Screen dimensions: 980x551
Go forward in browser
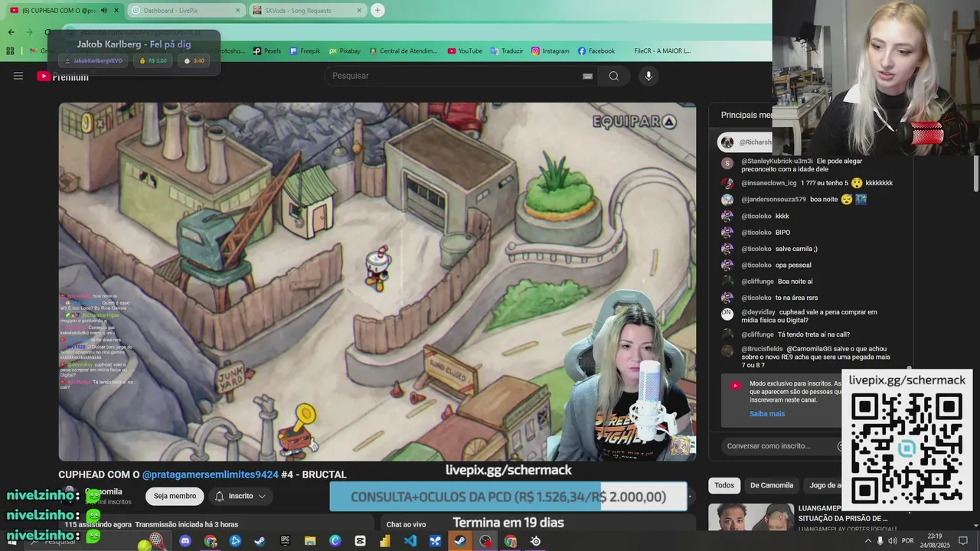point(30,31)
